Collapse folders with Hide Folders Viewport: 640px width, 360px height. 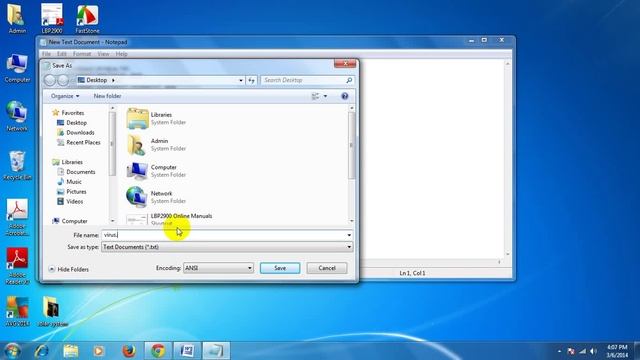[x=69, y=269]
